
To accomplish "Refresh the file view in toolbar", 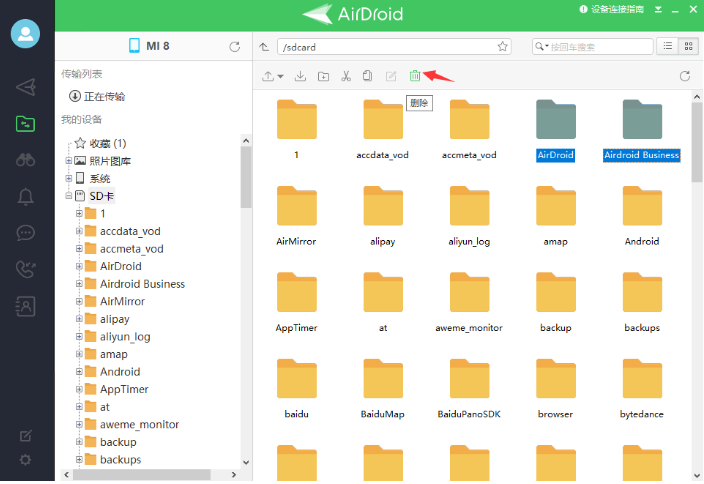I will point(685,76).
